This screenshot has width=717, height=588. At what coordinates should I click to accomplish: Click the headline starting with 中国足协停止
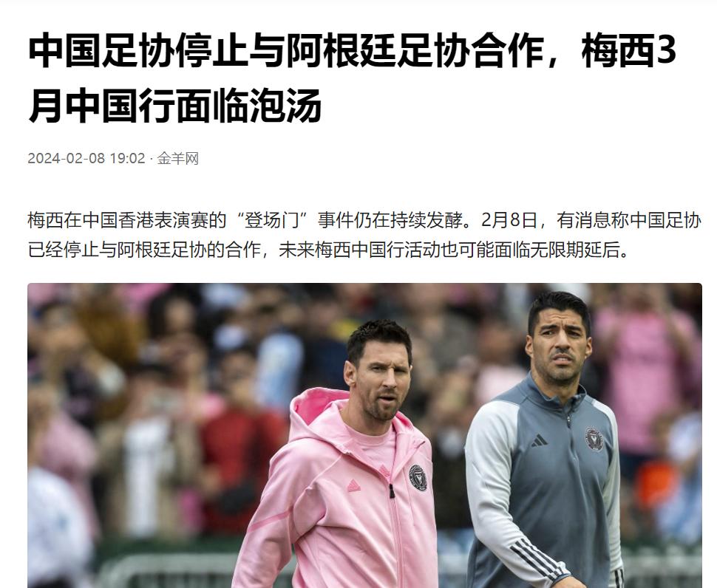(x=352, y=78)
